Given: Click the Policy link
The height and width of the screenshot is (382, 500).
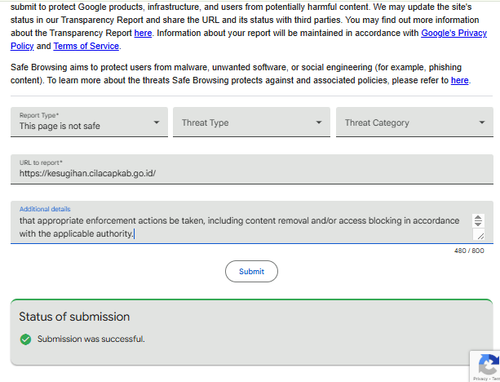Looking at the screenshot, I should tap(22, 46).
